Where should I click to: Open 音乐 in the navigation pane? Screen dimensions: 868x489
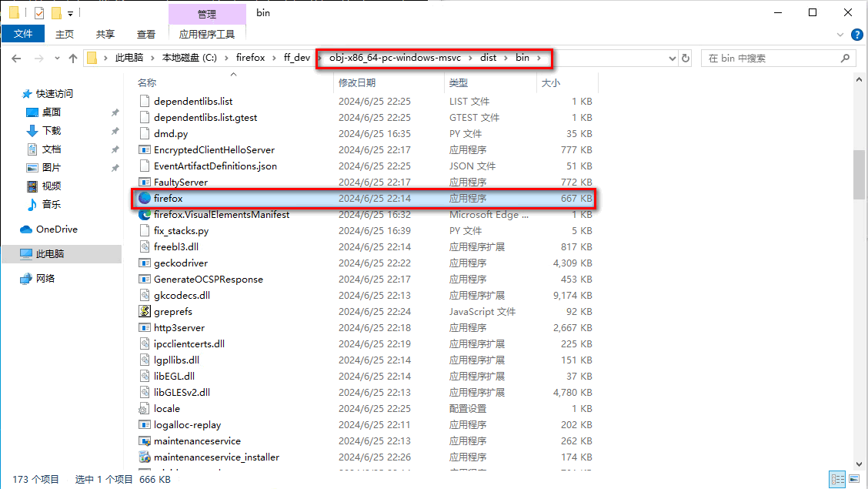tap(52, 204)
